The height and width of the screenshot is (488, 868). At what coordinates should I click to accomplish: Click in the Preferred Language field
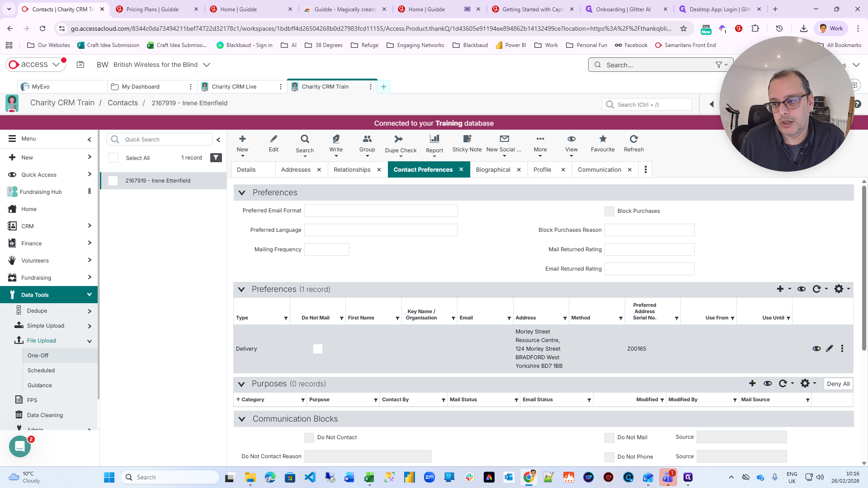coord(381,230)
